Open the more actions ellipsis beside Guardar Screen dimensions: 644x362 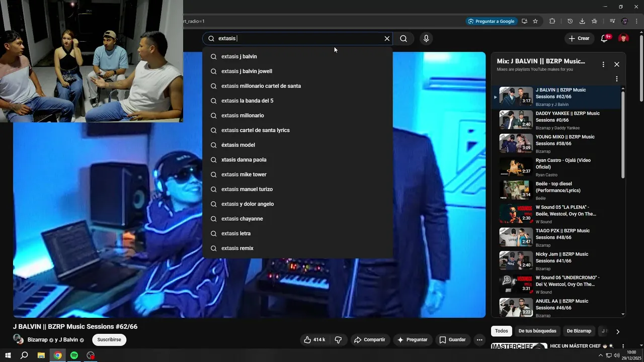tap(479, 340)
